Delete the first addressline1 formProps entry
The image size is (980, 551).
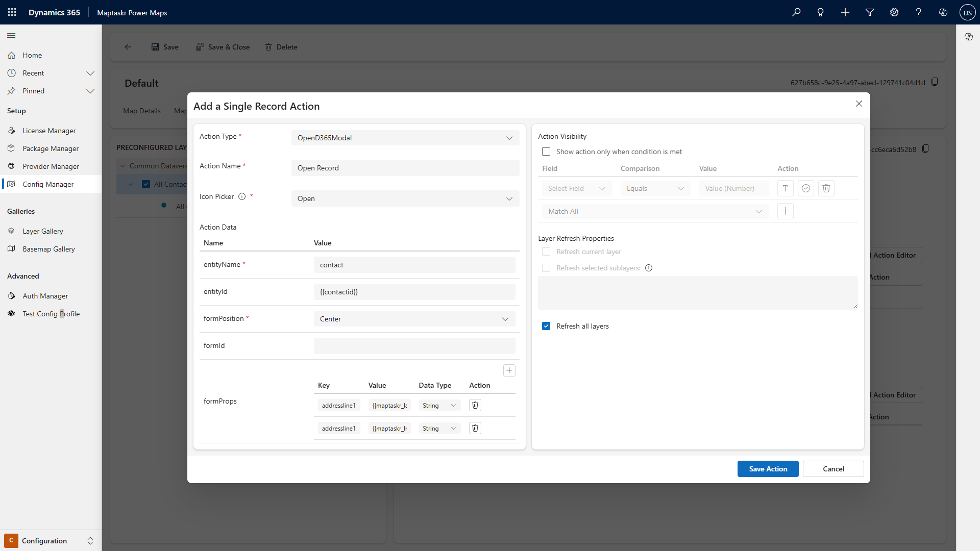(x=475, y=405)
